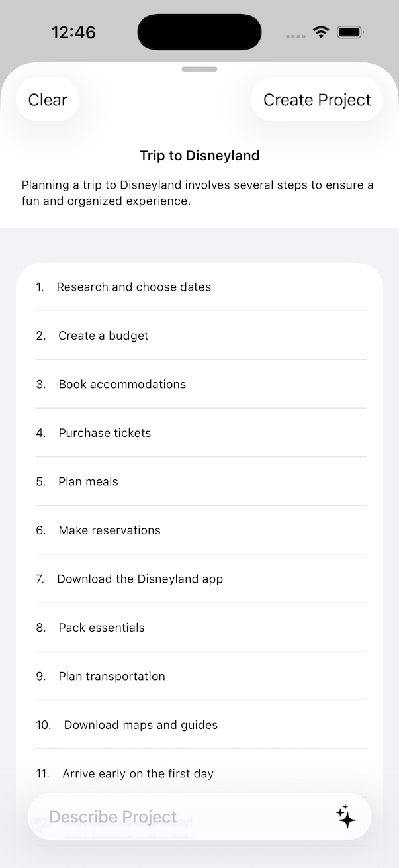Tap the sheet grabber handle at top
This screenshot has width=399, height=868.
click(199, 69)
